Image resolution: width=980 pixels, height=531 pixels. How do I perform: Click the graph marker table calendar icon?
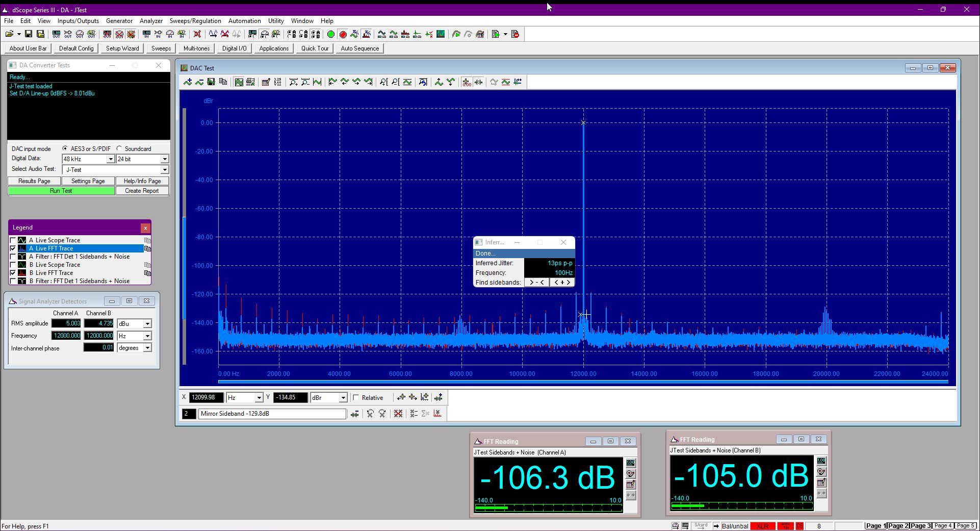(x=266, y=82)
